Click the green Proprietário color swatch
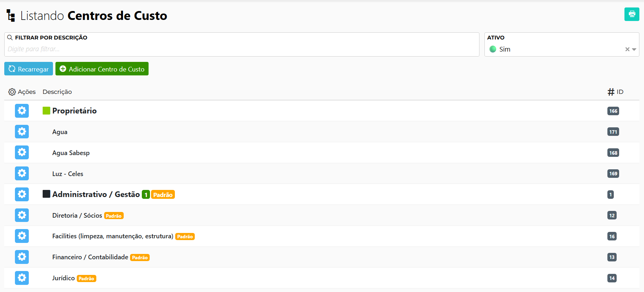 pos(46,111)
